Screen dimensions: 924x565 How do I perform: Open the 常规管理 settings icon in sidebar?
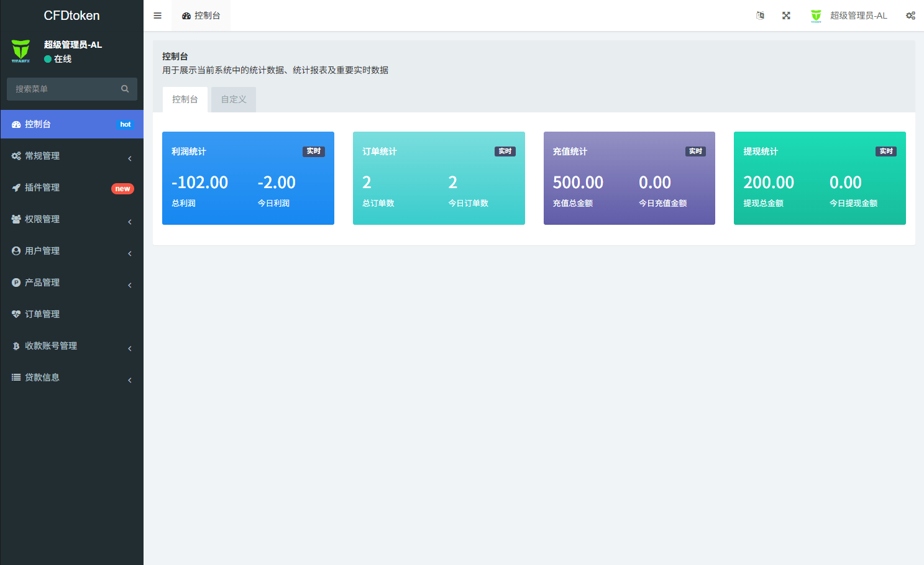[16, 156]
